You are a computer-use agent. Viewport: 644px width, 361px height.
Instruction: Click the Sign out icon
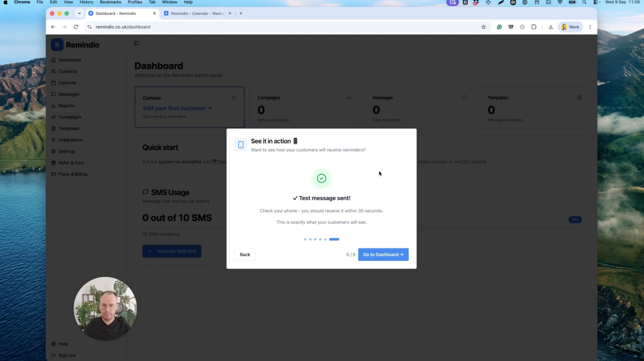pyautogui.click(x=53, y=355)
